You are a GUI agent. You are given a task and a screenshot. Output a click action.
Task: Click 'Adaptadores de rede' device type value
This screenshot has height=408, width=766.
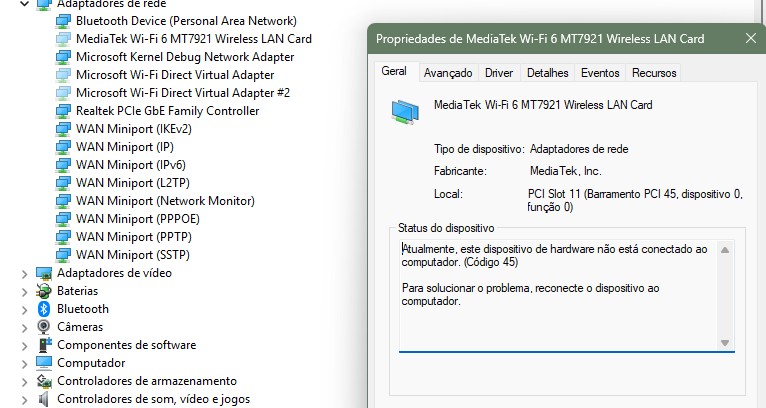coord(579,149)
